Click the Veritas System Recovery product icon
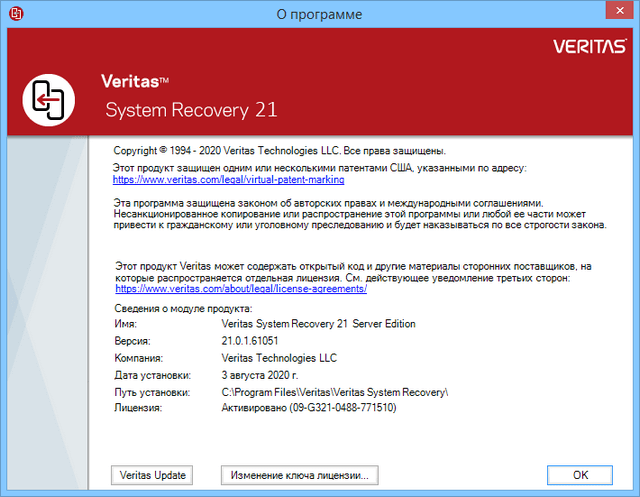The height and width of the screenshot is (497, 640). (50, 96)
